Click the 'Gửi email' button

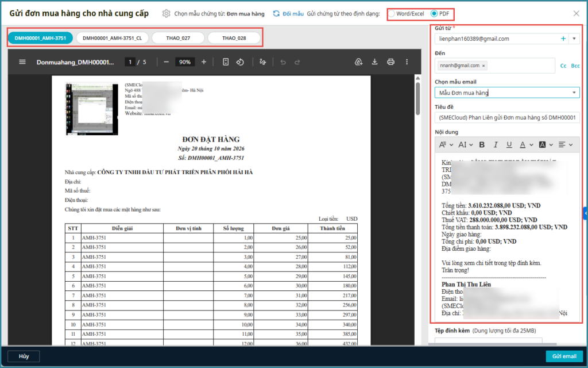pos(564,356)
